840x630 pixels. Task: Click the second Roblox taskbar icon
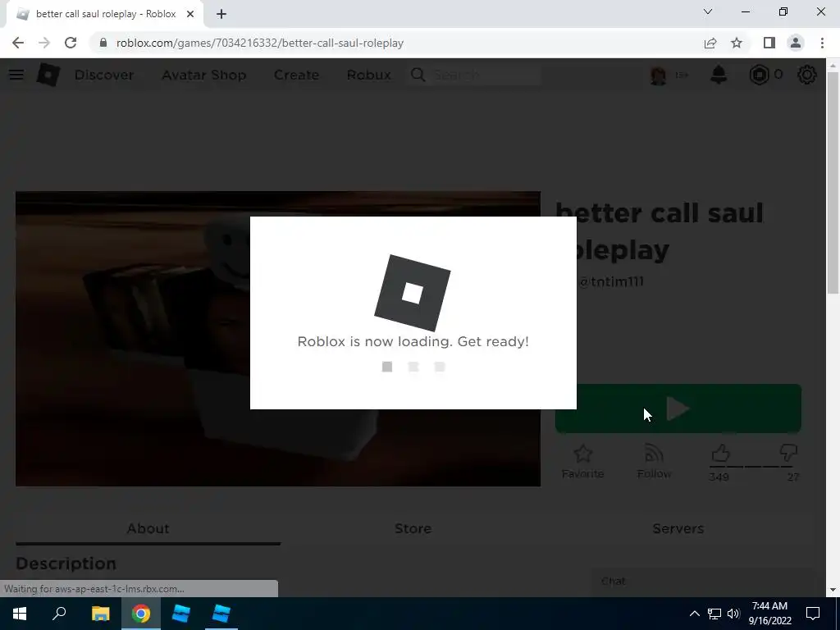coord(221,614)
